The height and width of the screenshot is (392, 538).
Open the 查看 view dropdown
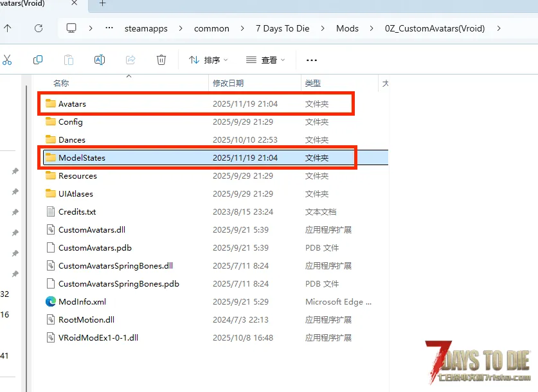point(264,60)
